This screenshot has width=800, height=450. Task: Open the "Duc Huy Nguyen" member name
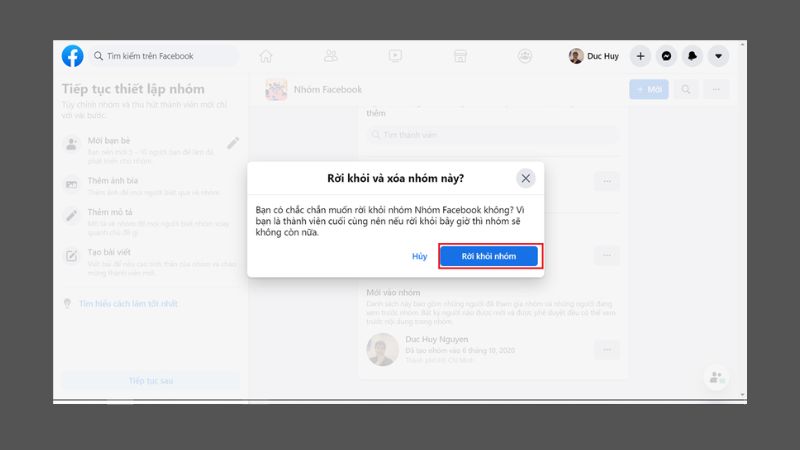tap(437, 339)
